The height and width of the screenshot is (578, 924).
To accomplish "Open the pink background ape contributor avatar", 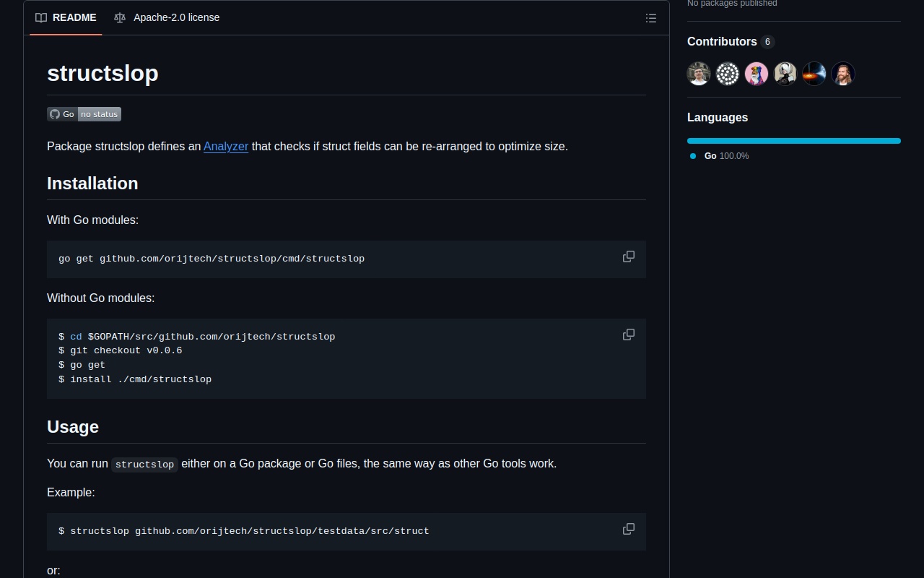I will coord(757,74).
